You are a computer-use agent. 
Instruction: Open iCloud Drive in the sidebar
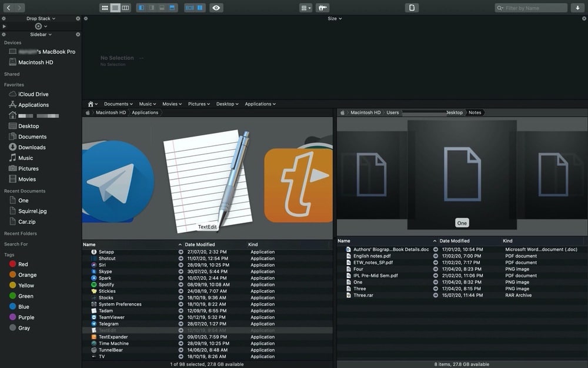(x=34, y=94)
